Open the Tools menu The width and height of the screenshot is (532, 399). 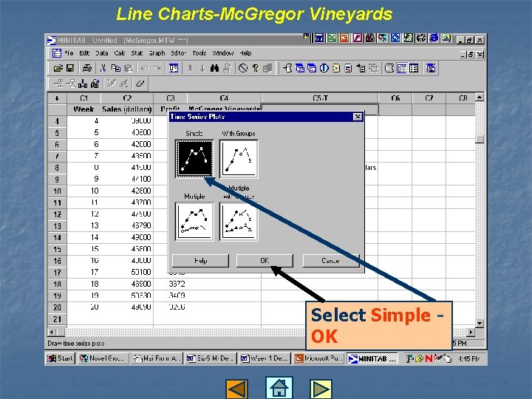(199, 53)
